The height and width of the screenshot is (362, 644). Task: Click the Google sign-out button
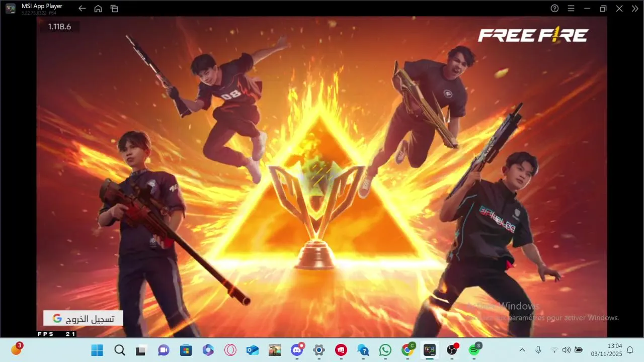[83, 318]
